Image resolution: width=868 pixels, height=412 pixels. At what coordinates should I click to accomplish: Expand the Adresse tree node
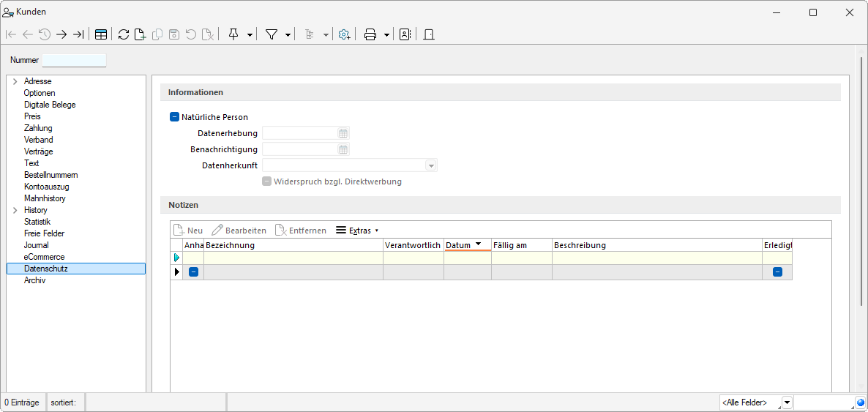[15, 81]
